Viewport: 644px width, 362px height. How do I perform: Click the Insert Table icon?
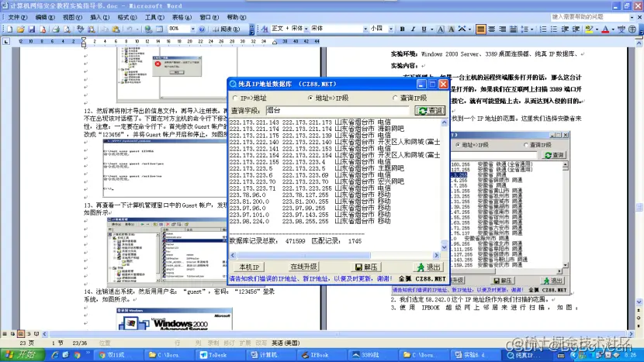coord(159,29)
